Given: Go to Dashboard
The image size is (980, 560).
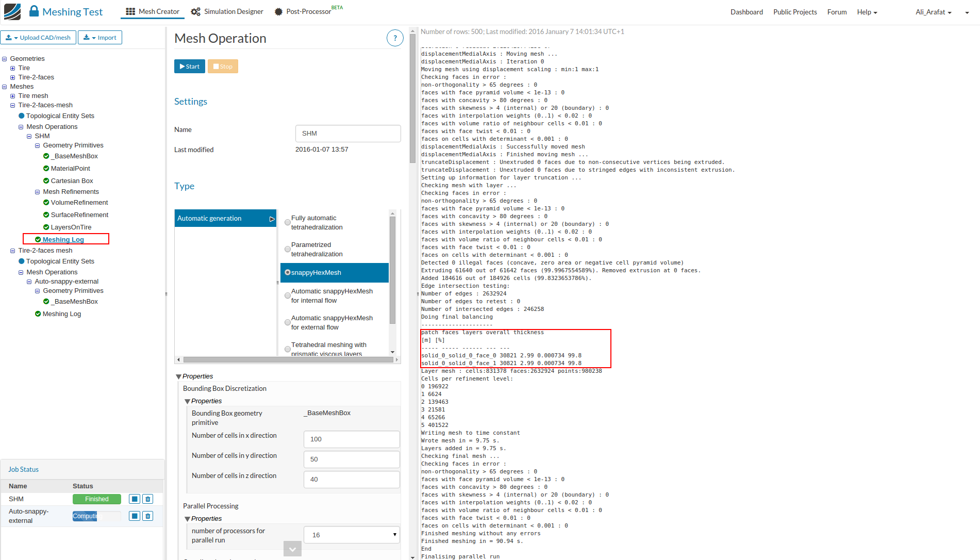Looking at the screenshot, I should pyautogui.click(x=746, y=12).
